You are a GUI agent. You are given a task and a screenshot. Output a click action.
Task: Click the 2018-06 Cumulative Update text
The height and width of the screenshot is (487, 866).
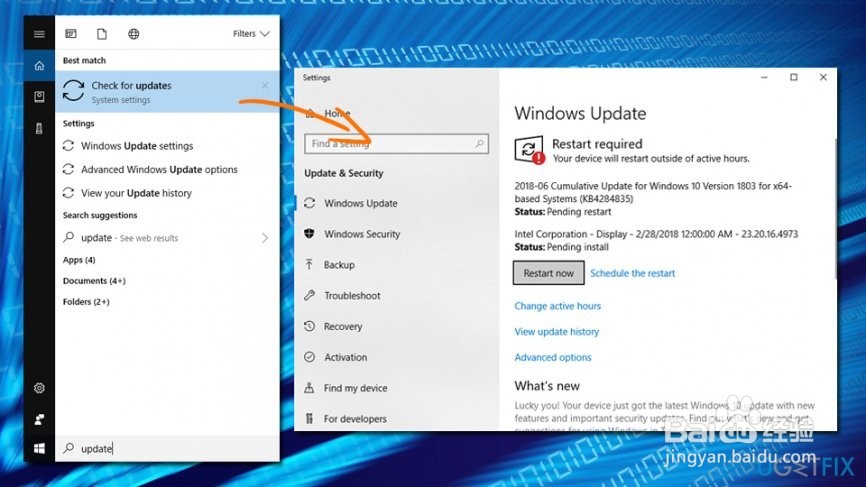click(653, 192)
